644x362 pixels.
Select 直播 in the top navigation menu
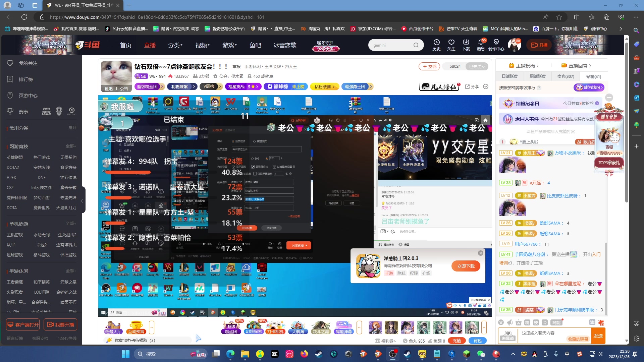pos(150,45)
